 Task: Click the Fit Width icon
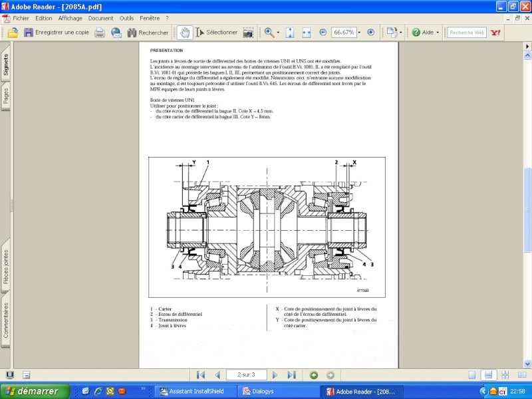[307, 32]
